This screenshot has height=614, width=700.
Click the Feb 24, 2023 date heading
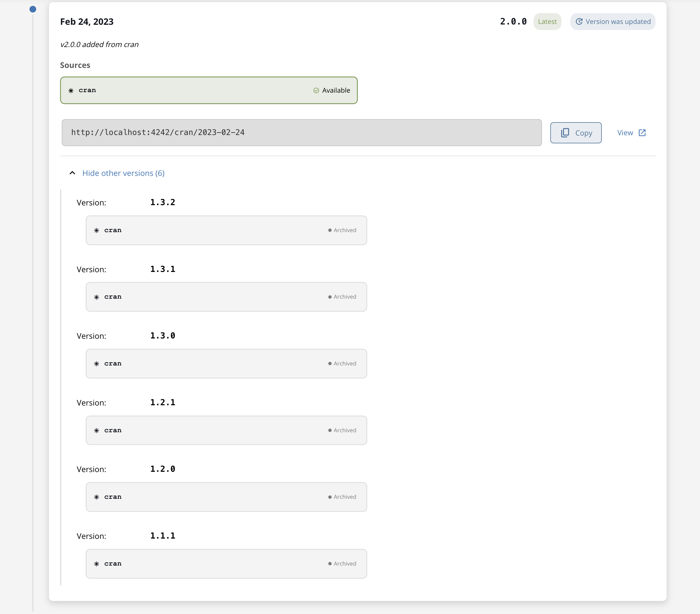tap(87, 22)
